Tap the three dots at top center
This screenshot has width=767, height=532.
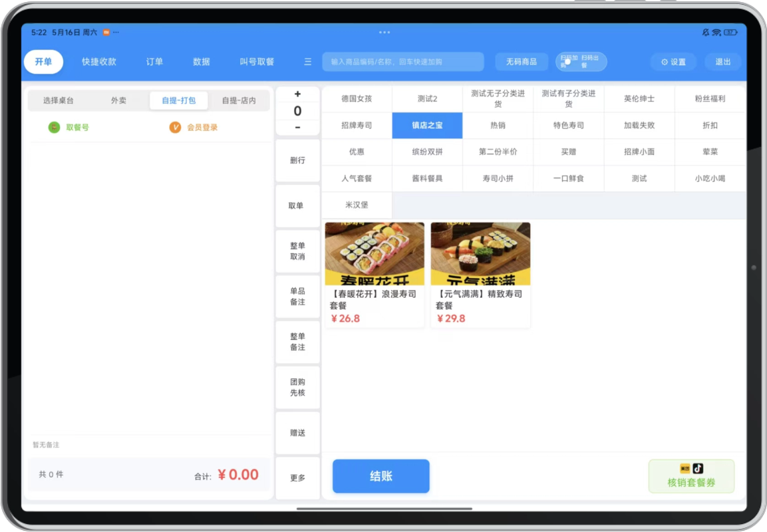[x=384, y=33]
